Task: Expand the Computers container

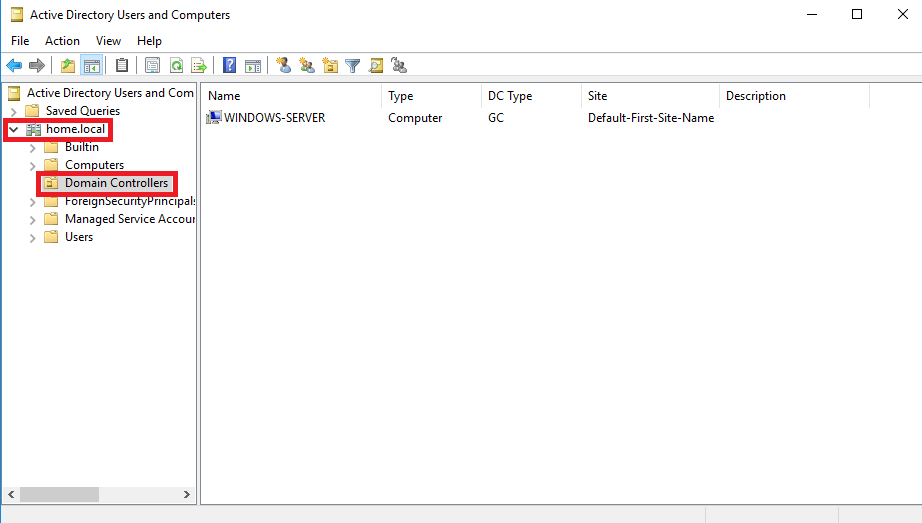Action: point(32,166)
